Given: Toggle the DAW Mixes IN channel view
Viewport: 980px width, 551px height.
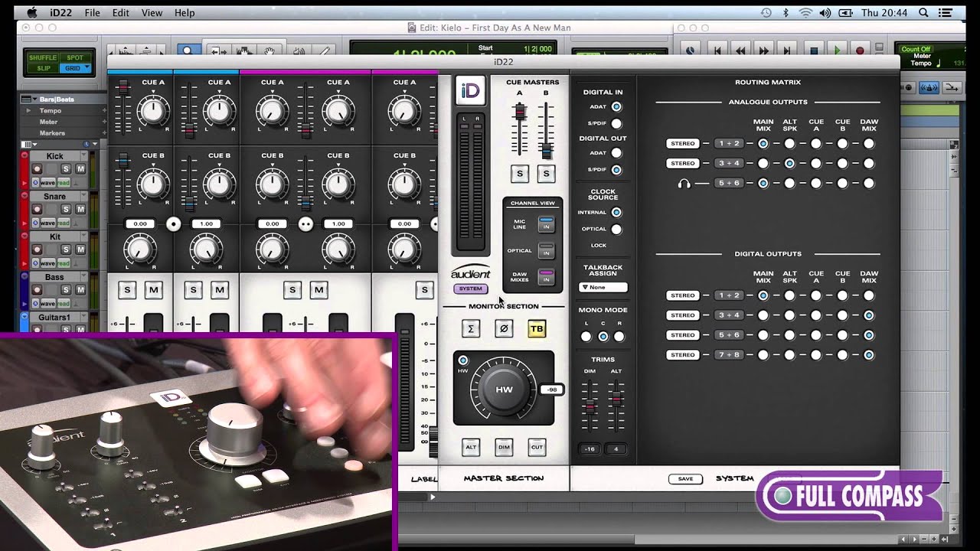Looking at the screenshot, I should [546, 277].
